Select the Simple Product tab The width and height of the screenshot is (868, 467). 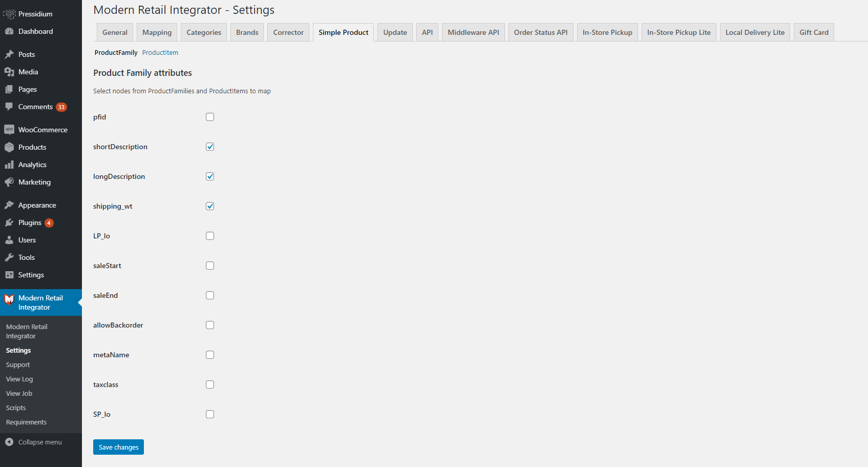click(344, 32)
